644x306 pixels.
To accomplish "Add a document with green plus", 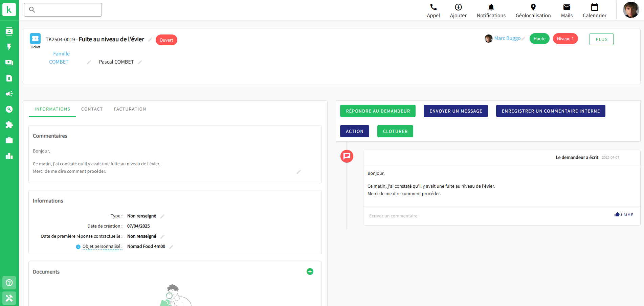I will pos(310,272).
